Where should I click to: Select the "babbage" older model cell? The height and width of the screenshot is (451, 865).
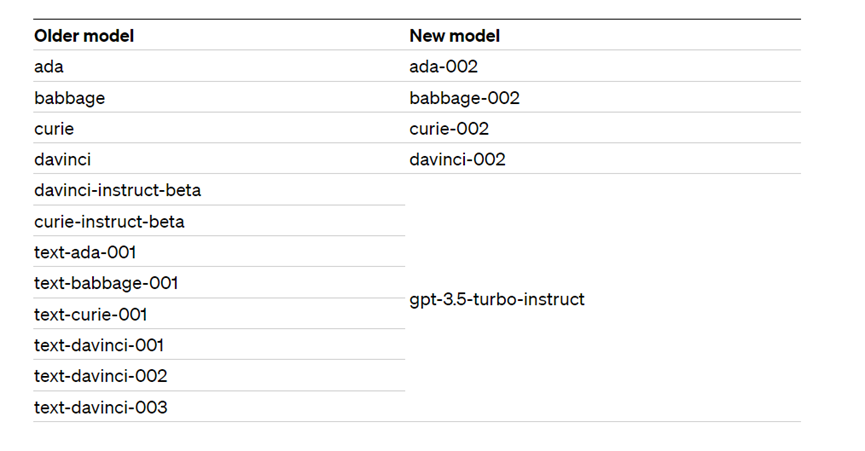coord(69,98)
